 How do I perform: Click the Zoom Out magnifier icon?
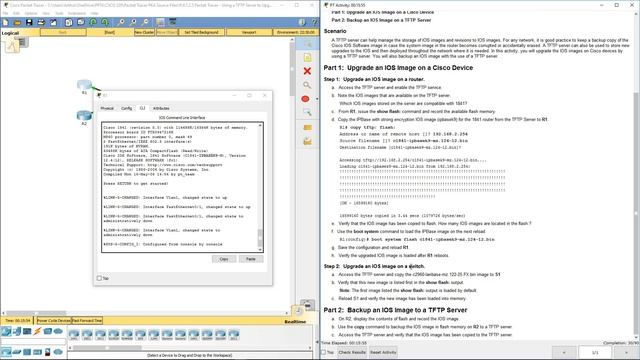pyautogui.click(x=145, y=22)
